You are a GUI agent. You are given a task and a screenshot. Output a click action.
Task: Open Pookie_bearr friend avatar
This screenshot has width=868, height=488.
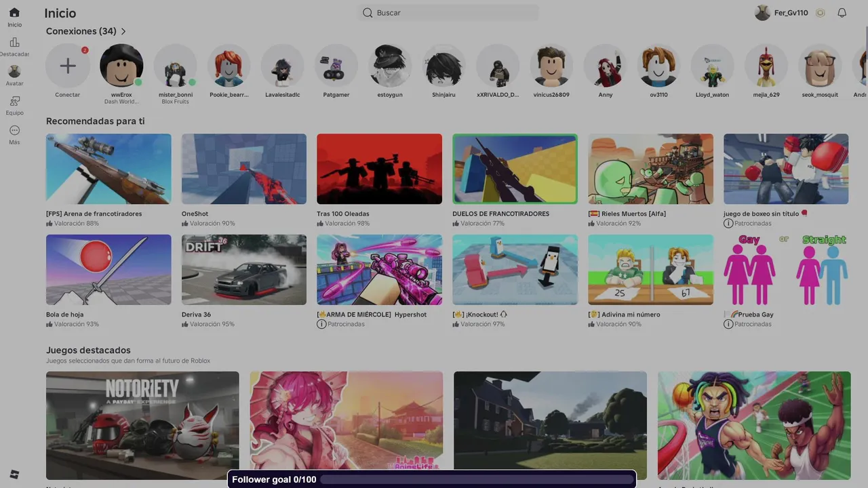(229, 66)
